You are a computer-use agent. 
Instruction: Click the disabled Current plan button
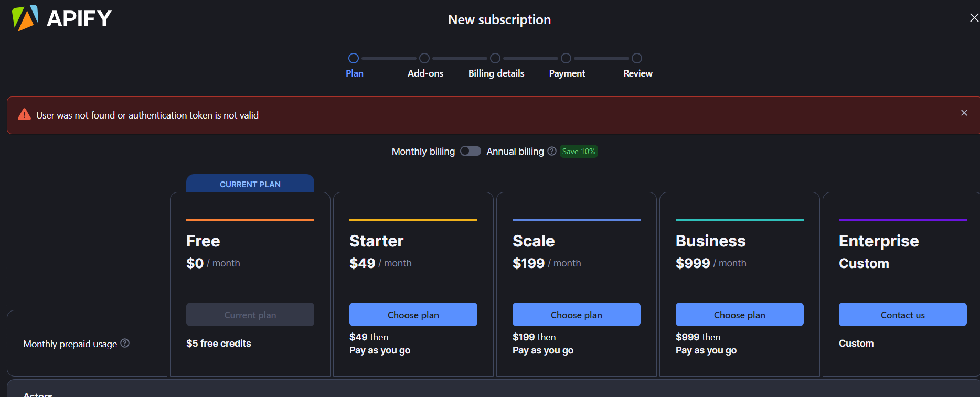click(x=250, y=315)
